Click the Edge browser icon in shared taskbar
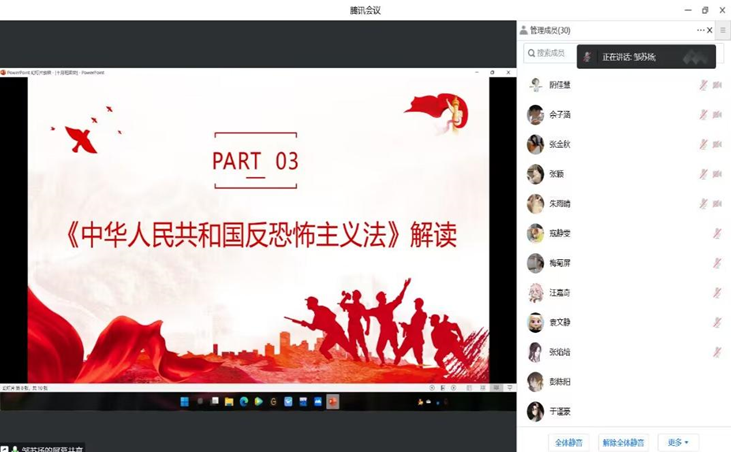 (244, 402)
